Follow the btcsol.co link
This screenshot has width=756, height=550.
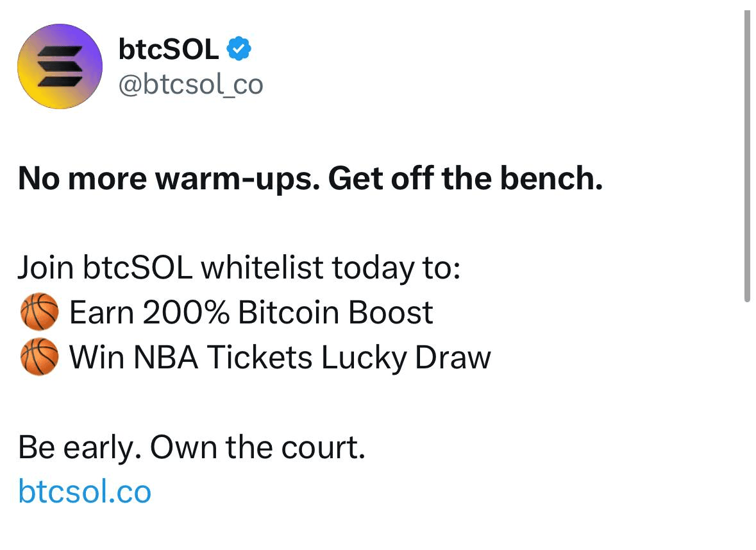85,492
